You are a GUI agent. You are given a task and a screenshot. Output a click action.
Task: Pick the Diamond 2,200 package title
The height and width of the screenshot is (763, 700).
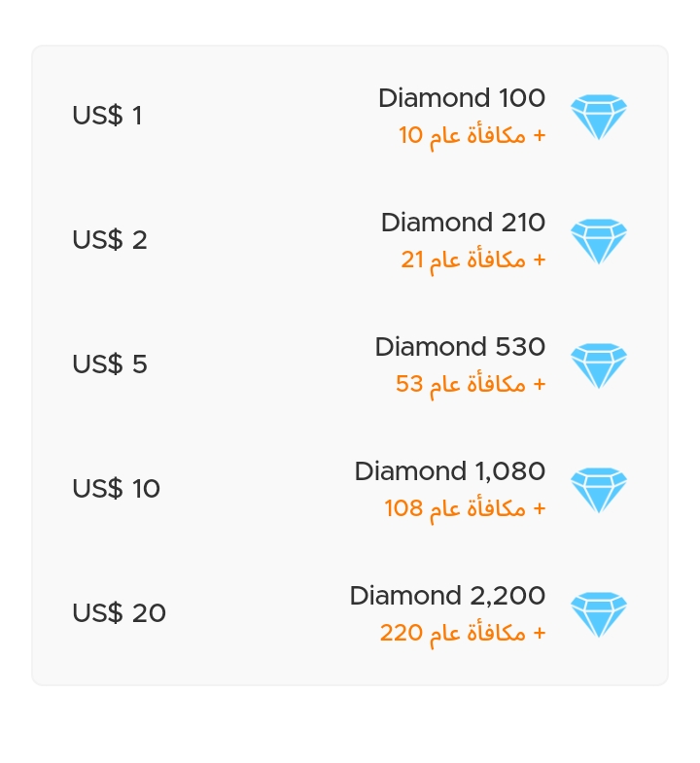point(447,596)
